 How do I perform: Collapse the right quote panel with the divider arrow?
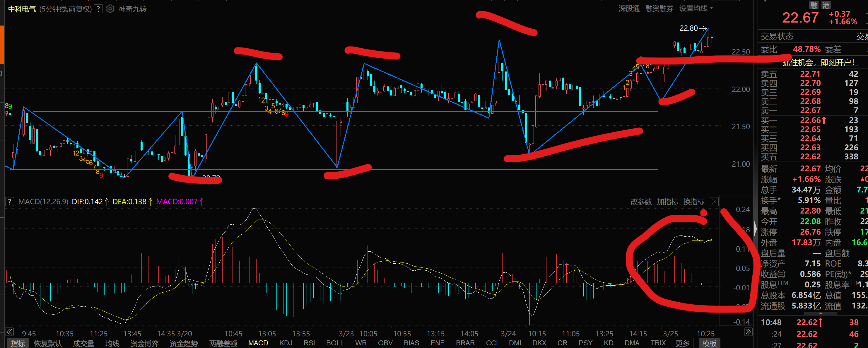click(x=756, y=229)
